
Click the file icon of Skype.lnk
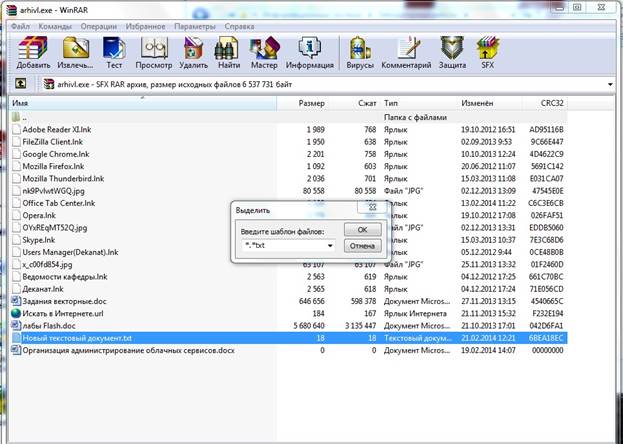(16, 240)
